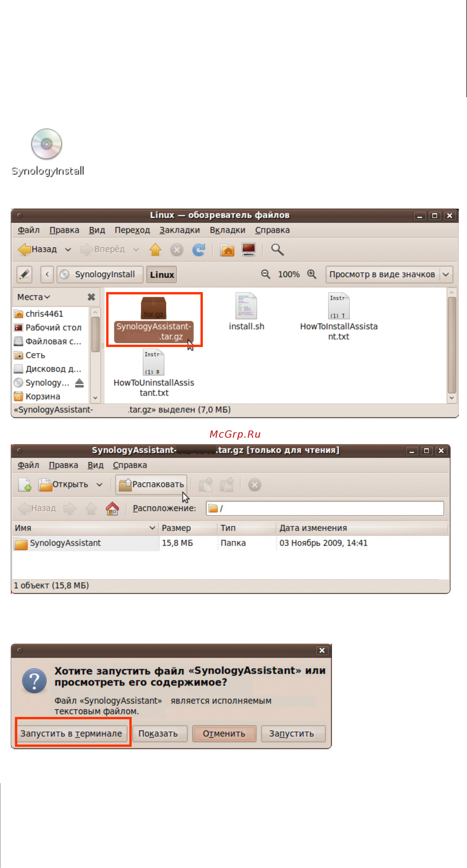Click the Add files icon in archive manager
467x868 pixels.
point(205,485)
